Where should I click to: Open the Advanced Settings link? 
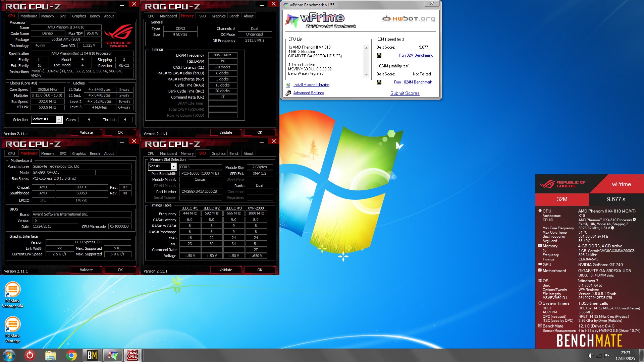pyautogui.click(x=309, y=93)
